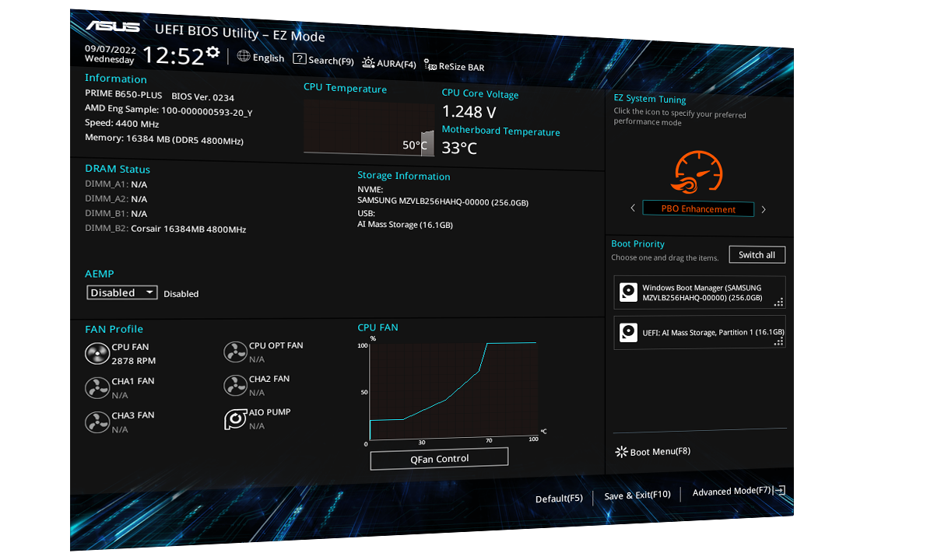934x560 pixels.
Task: Click right arrow next to PBO Enhancement
Action: pos(764,209)
